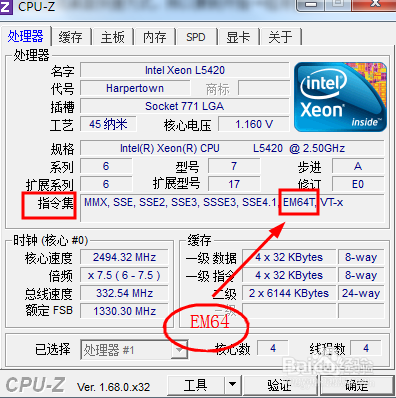Image resolution: width=396 pixels, height=398 pixels.
Task: Open the 缓存 tab
Action: (x=70, y=37)
